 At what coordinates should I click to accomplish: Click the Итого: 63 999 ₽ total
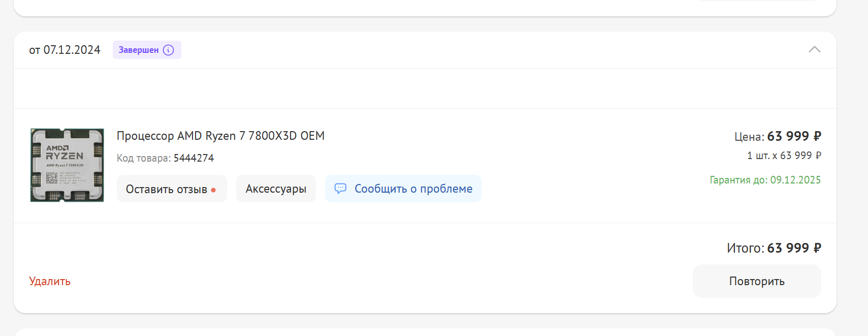coord(774,248)
